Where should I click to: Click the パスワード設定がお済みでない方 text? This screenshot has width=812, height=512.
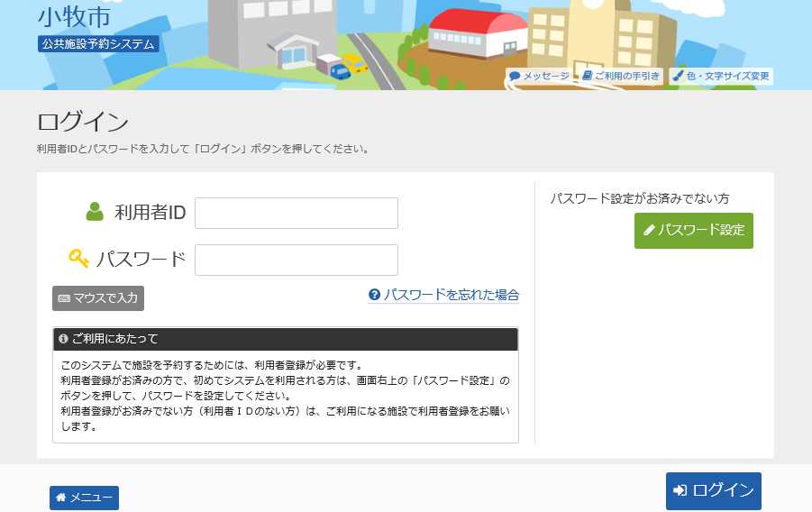click(x=640, y=197)
